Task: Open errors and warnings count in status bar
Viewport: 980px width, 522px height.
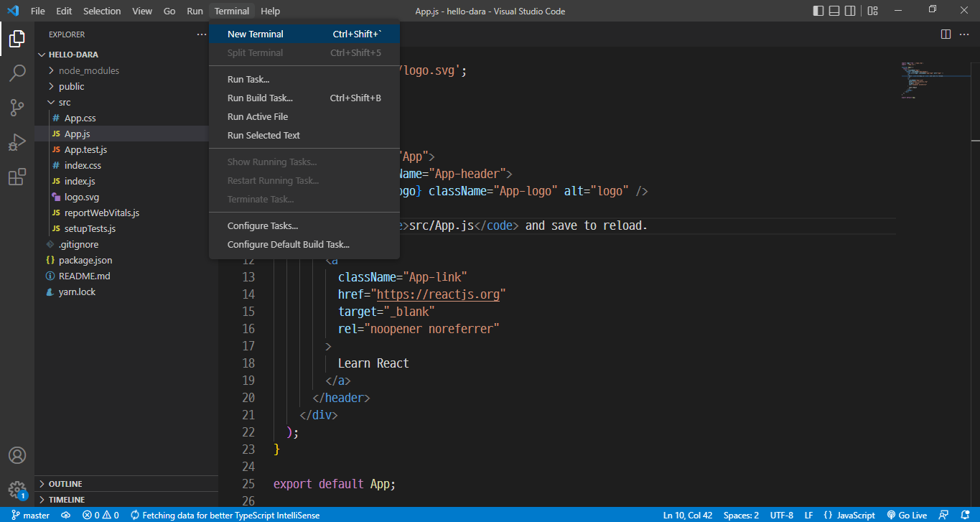Action: pyautogui.click(x=101, y=515)
